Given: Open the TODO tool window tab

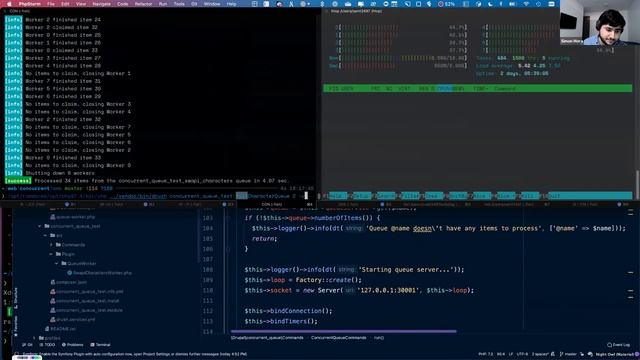Looking at the screenshot, I should pos(47,345).
